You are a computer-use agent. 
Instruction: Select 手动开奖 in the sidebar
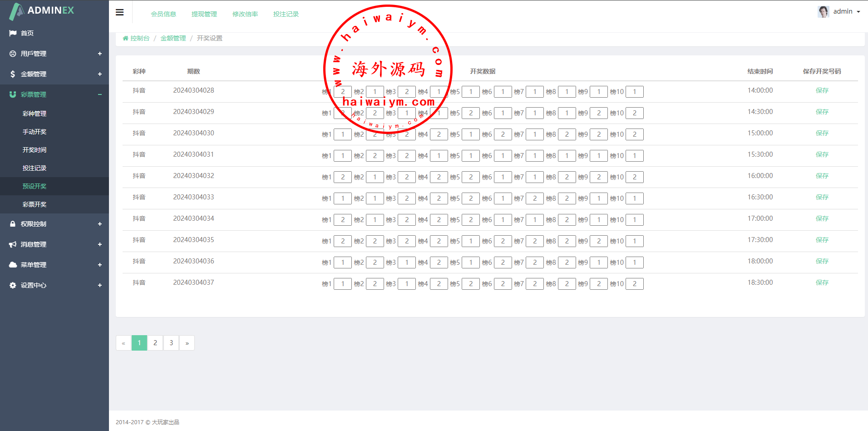point(35,132)
